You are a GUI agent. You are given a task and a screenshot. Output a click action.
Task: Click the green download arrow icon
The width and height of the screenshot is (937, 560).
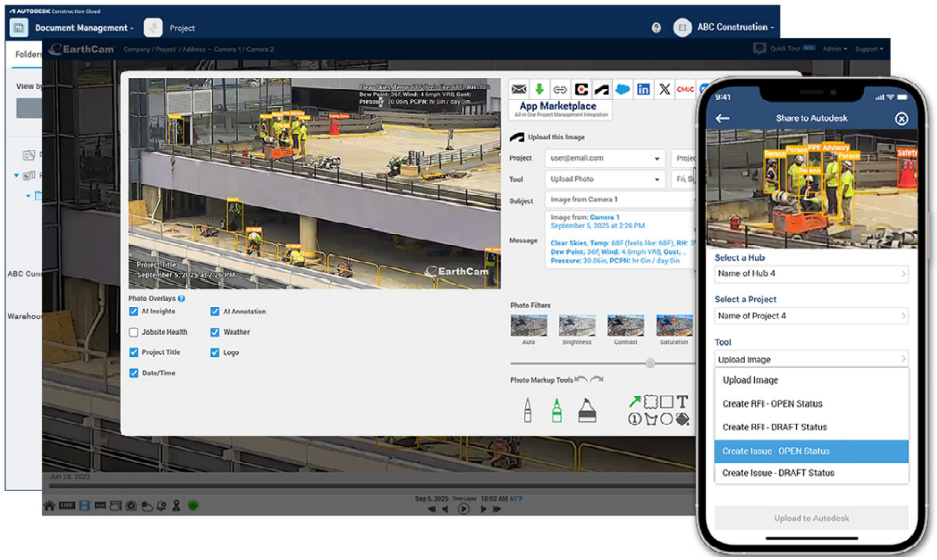point(539,90)
